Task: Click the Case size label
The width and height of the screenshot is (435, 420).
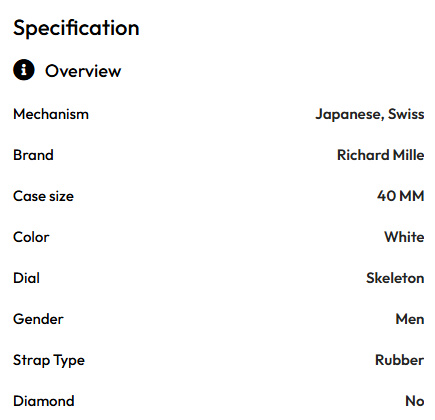Action: pyautogui.click(x=43, y=196)
